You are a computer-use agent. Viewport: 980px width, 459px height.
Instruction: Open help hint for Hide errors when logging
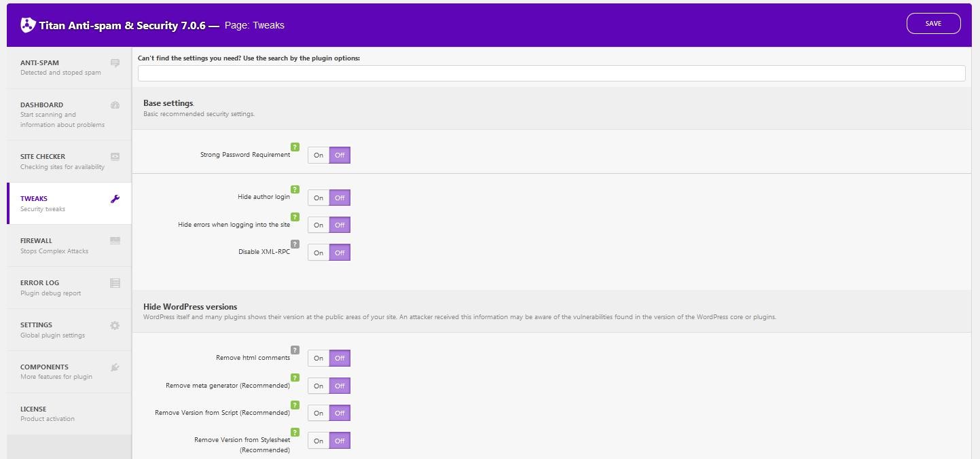(295, 217)
